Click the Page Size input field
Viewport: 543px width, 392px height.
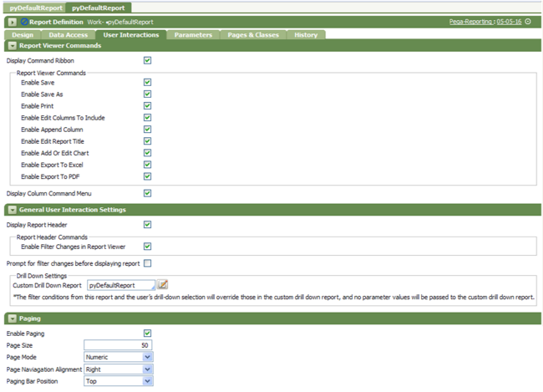click(x=118, y=345)
